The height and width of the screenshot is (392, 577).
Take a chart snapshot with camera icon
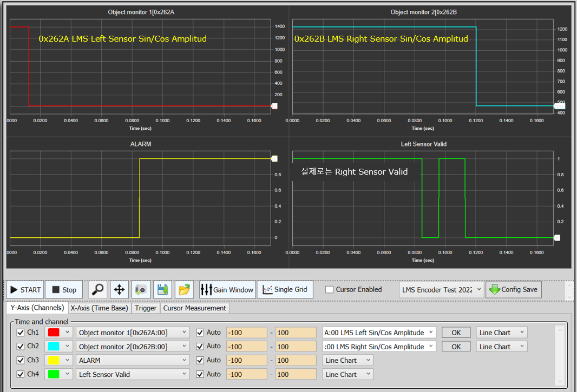pyautogui.click(x=141, y=290)
